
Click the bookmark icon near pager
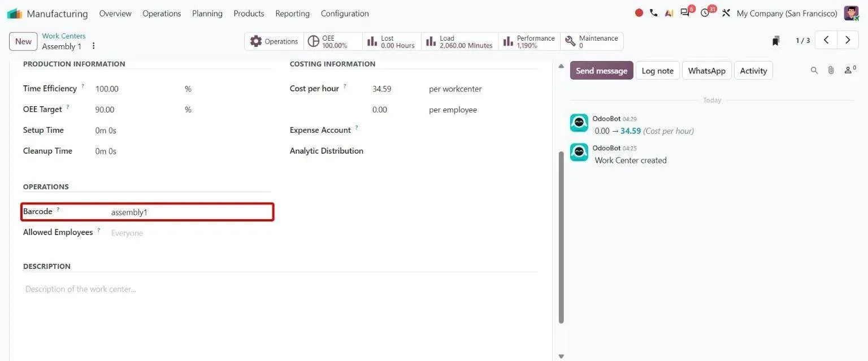776,41
